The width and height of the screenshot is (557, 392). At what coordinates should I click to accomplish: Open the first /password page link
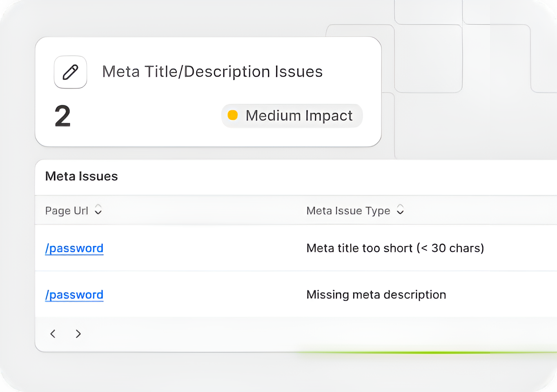click(74, 248)
